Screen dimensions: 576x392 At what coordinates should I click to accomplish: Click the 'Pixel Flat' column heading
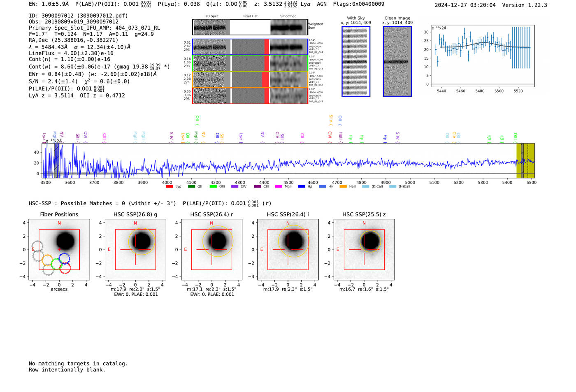[x=251, y=16]
